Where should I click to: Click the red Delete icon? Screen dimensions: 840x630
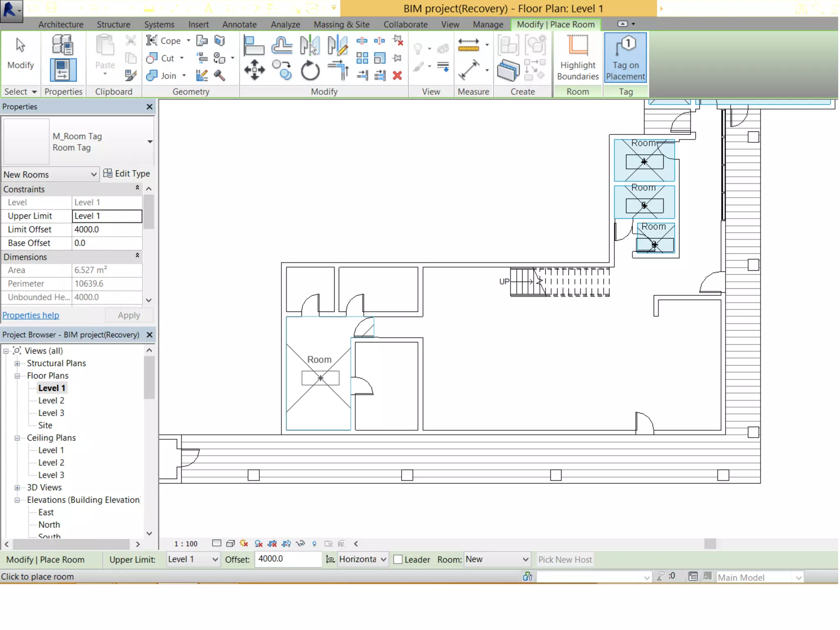[397, 75]
